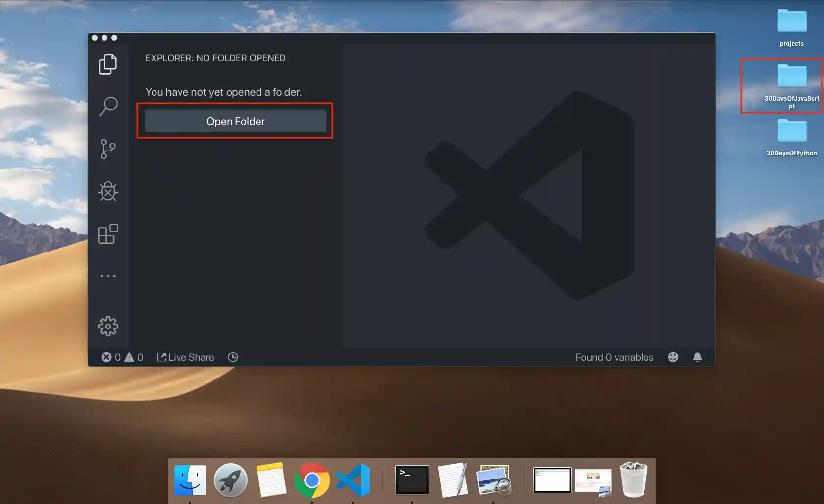This screenshot has width=824, height=504.
Task: Click the EXPLORER: NO FOLDER OPENED header
Action: (215, 58)
